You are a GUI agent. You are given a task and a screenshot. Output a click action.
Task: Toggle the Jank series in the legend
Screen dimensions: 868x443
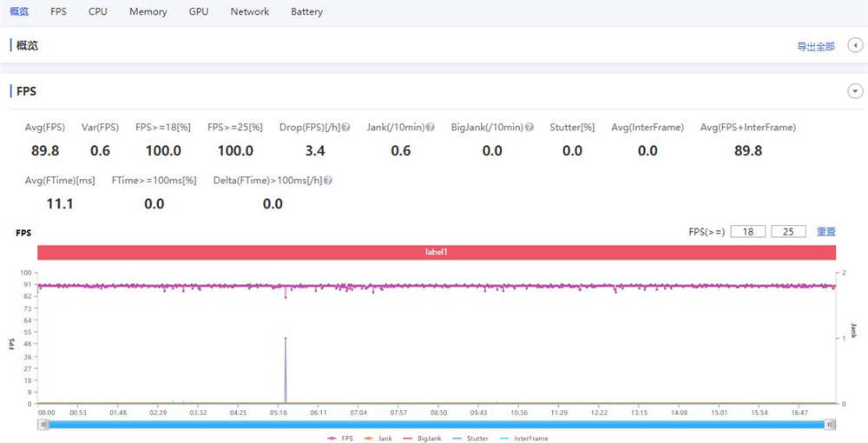pyautogui.click(x=378, y=439)
